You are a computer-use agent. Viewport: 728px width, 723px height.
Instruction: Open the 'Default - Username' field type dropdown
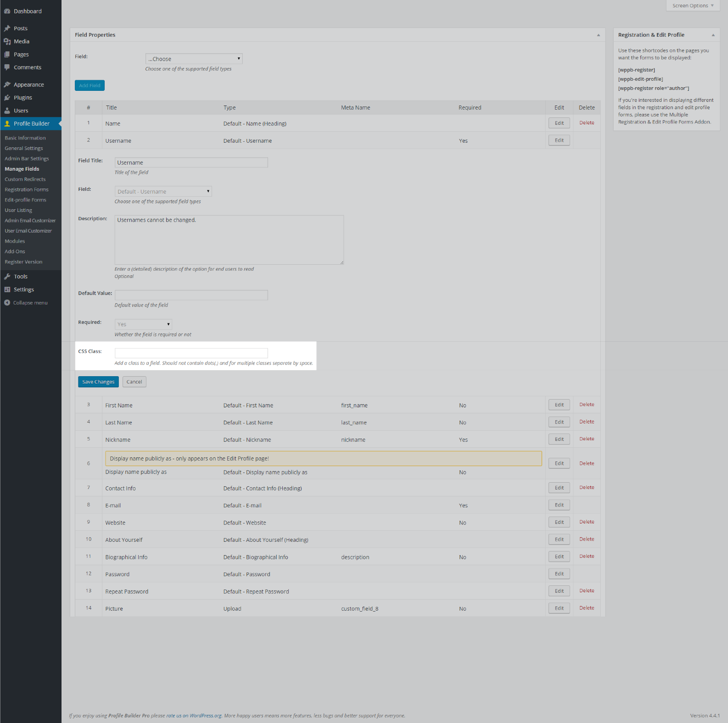[x=163, y=191]
